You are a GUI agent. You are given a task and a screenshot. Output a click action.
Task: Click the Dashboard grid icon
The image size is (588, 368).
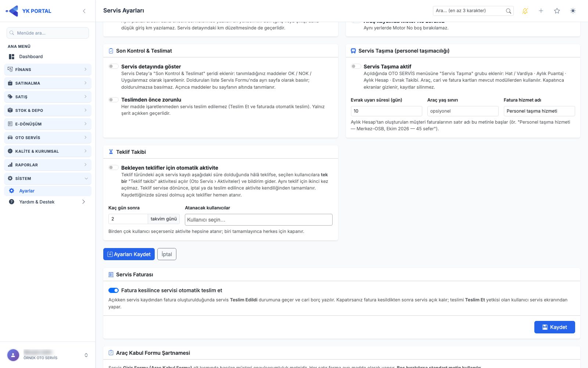[12, 57]
